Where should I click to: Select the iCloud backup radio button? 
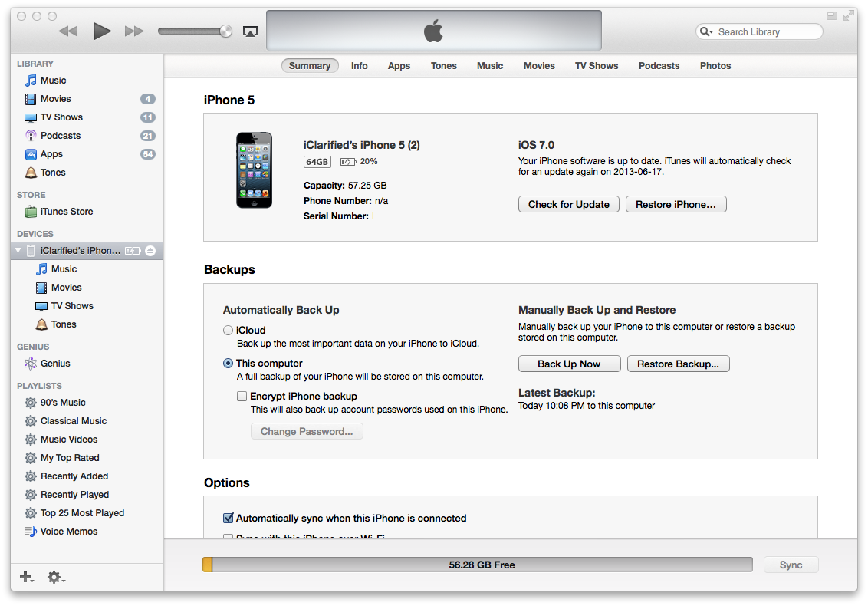228,330
